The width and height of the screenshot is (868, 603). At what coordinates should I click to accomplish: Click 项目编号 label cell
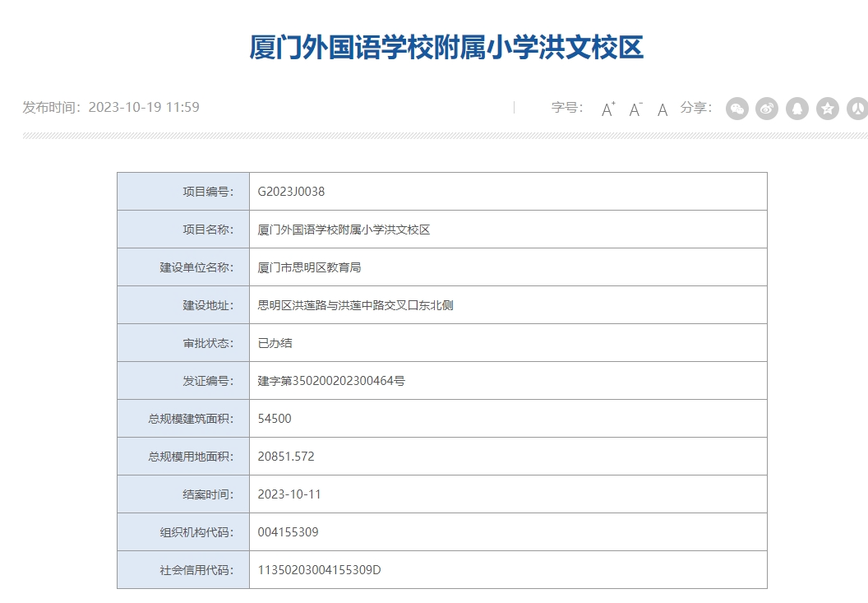[x=183, y=191]
